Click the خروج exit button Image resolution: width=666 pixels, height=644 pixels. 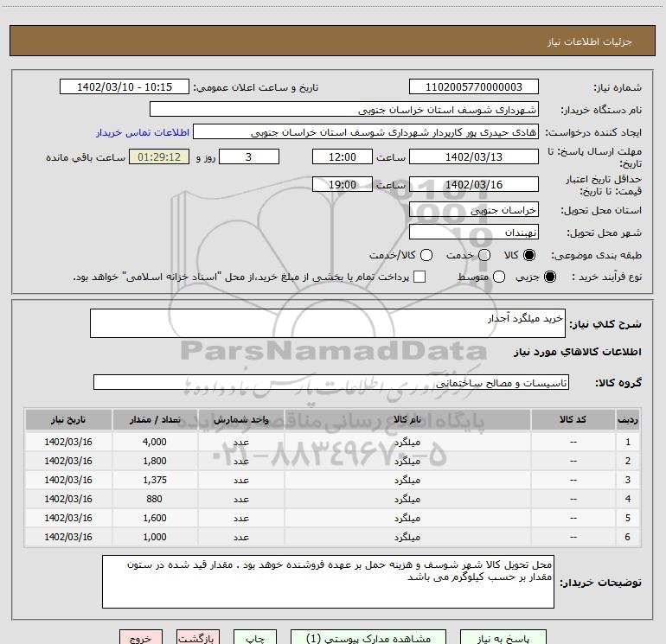[x=141, y=638]
